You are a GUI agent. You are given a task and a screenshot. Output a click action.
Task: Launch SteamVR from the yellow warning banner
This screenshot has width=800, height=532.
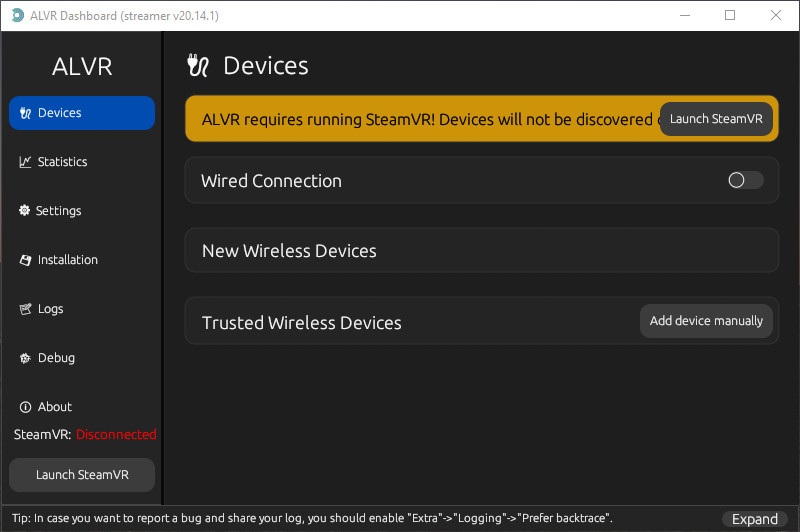coord(716,119)
